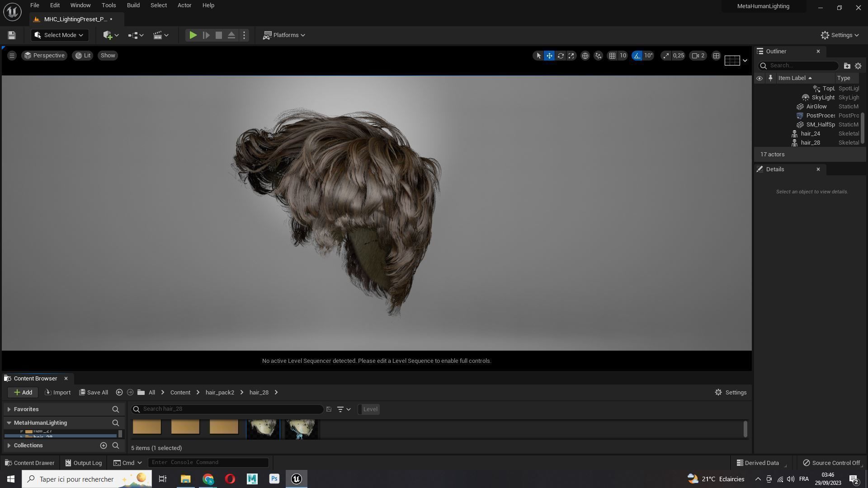Screen dimensions: 868x488
Task: Toggle scale snapping icon
Action: point(666,56)
